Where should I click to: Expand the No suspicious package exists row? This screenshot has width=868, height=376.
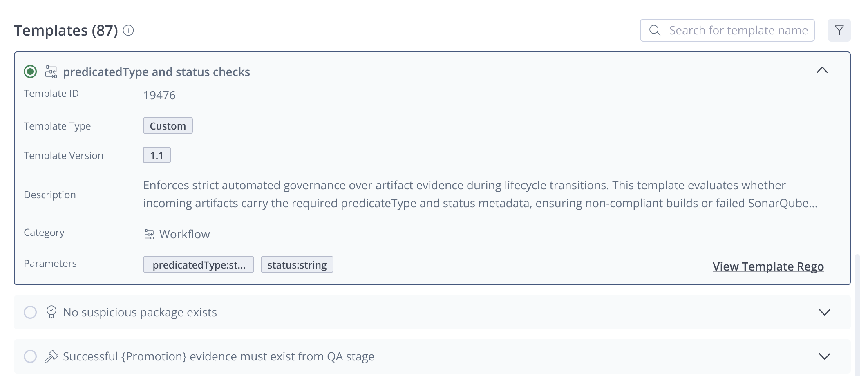tap(825, 312)
